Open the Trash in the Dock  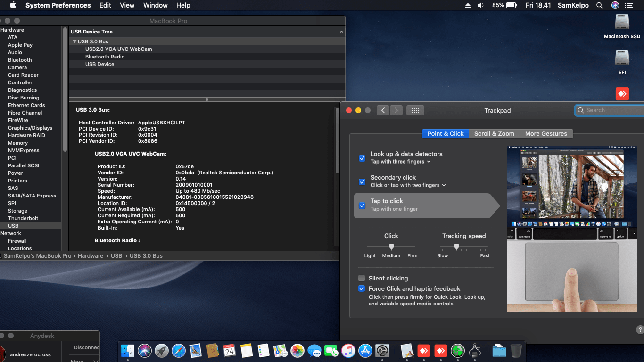pyautogui.click(x=516, y=350)
